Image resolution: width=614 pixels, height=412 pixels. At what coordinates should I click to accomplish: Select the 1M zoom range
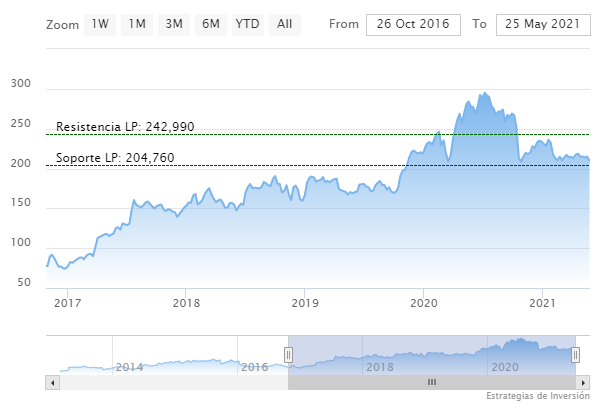(x=137, y=23)
